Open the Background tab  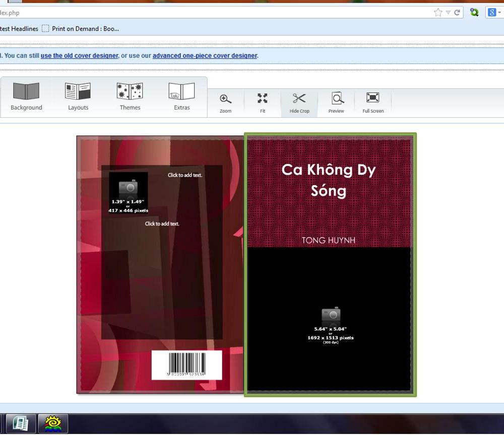click(26, 97)
